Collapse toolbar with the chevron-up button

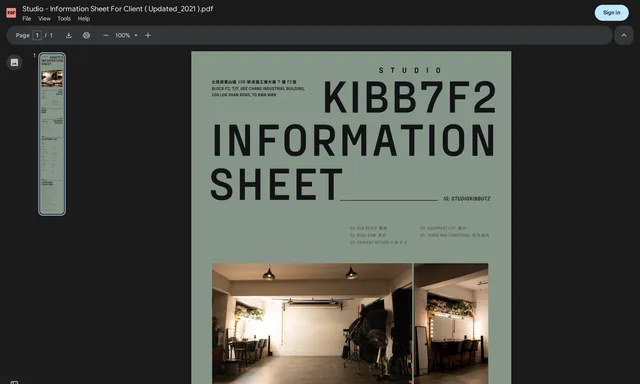pyautogui.click(x=624, y=36)
